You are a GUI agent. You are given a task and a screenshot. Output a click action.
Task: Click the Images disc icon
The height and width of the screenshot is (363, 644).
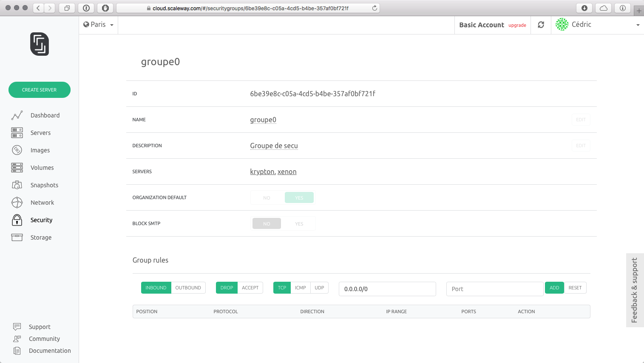[17, 150]
